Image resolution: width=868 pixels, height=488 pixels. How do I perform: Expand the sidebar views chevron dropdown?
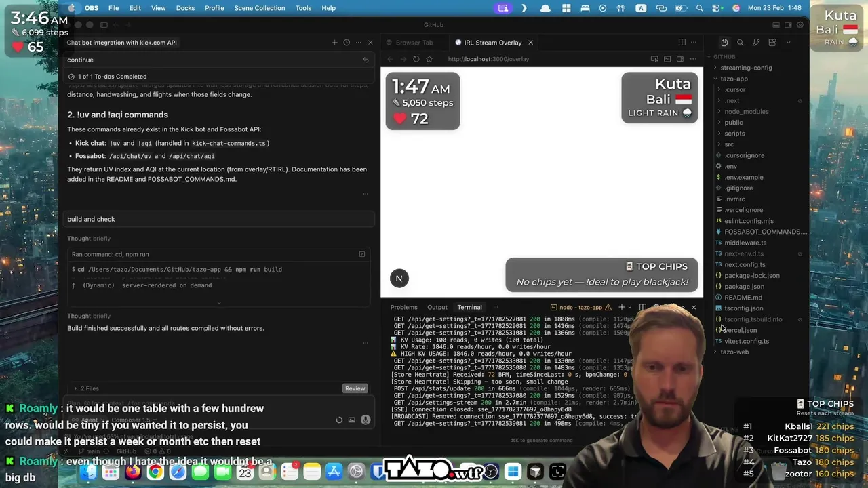tap(788, 43)
